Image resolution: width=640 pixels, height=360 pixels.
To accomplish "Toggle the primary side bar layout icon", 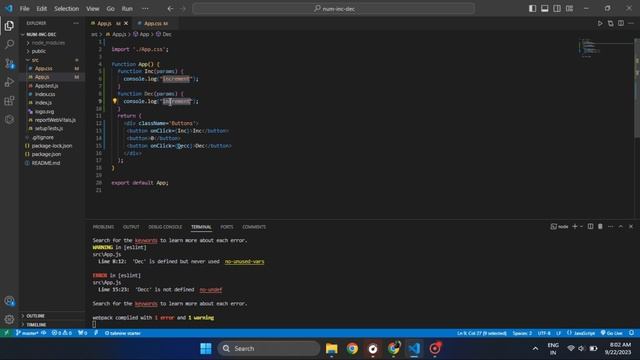I will [532, 9].
